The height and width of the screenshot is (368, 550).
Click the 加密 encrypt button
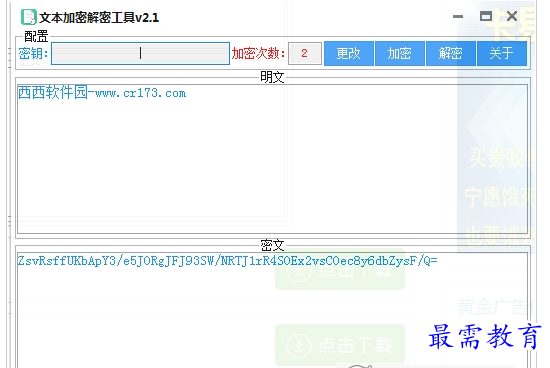pyautogui.click(x=400, y=53)
